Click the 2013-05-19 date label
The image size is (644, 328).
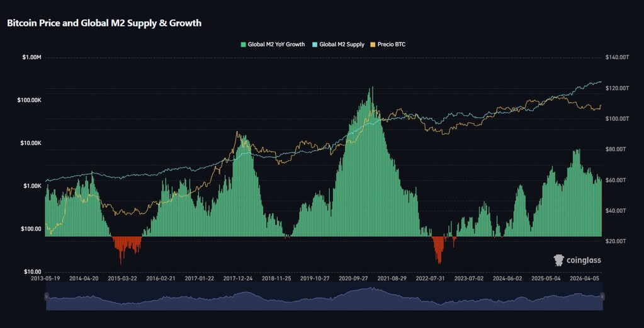[x=45, y=278]
